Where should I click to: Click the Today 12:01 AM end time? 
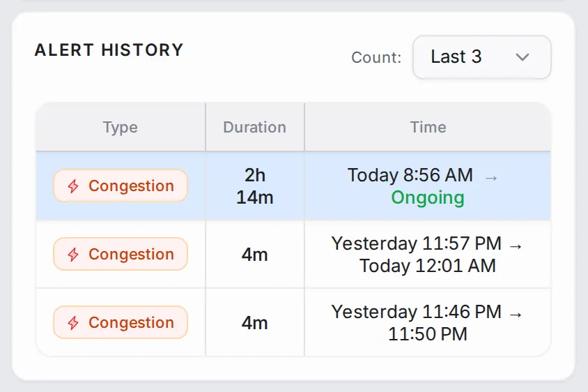point(428,266)
